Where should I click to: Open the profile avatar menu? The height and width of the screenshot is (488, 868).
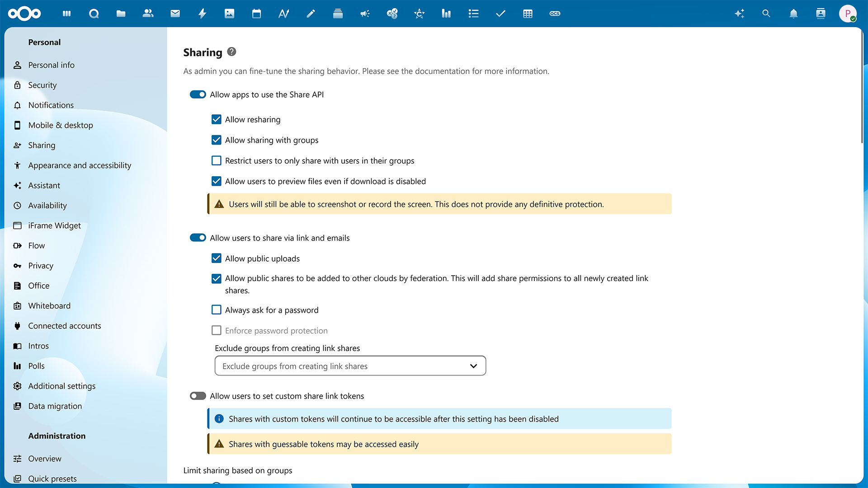[848, 14]
